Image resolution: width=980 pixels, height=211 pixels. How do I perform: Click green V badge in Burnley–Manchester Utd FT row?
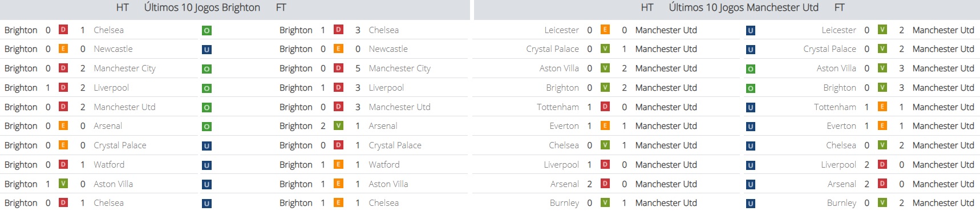[x=882, y=202]
